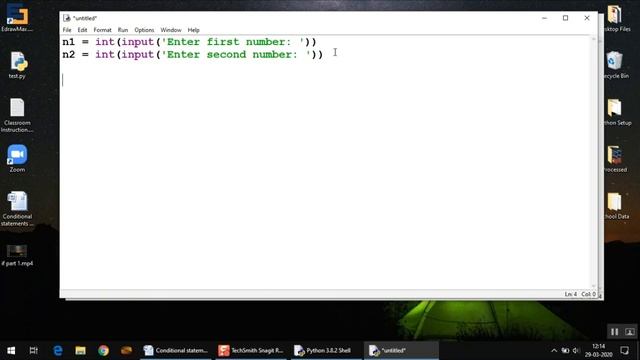Open the Action Center notifications icon
640x360 pixels.
(x=624, y=351)
